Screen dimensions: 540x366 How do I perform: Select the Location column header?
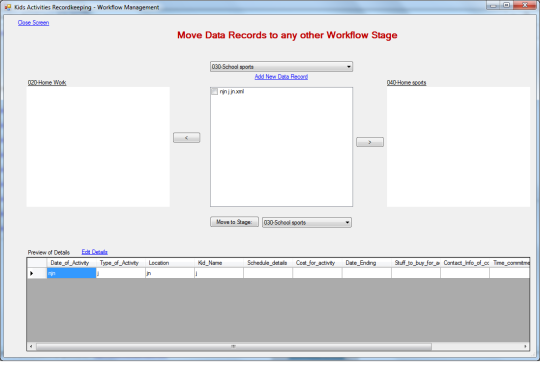[x=170, y=263]
